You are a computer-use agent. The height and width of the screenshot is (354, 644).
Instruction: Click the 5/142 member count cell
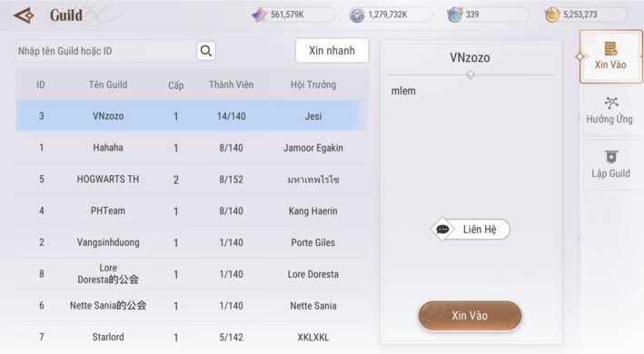tap(232, 337)
